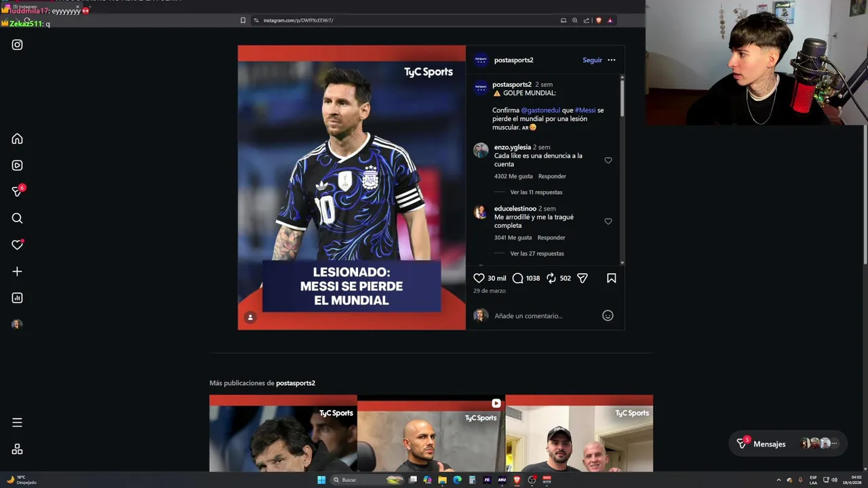Click the instagram.com URL address field
868x488 pixels.
[298, 20]
